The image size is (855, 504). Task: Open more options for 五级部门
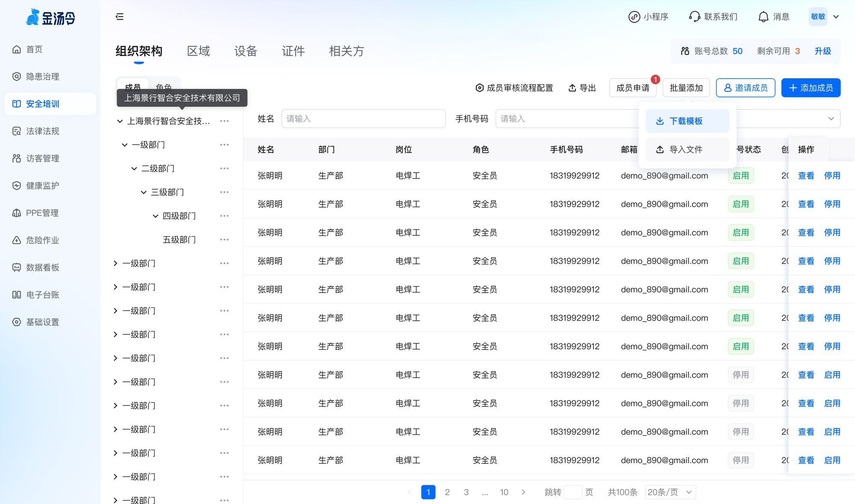coord(224,240)
